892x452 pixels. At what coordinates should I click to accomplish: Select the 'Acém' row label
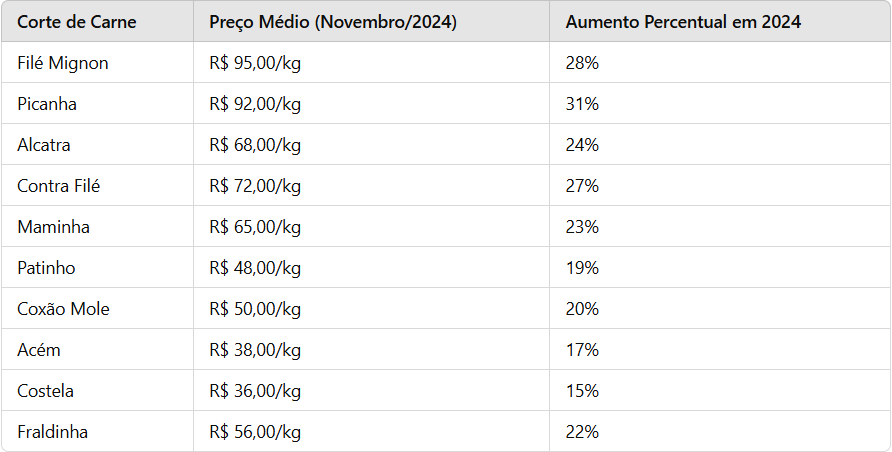tap(39, 350)
